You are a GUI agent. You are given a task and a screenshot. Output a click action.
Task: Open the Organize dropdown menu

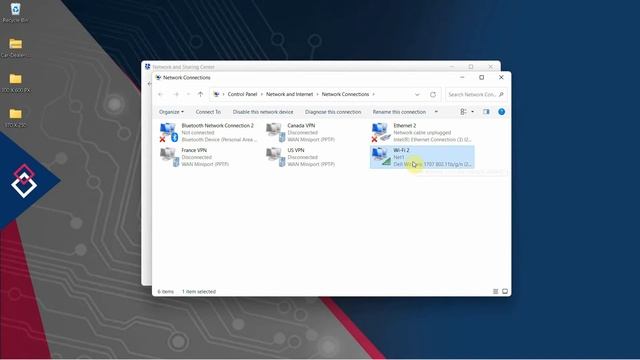(x=171, y=111)
